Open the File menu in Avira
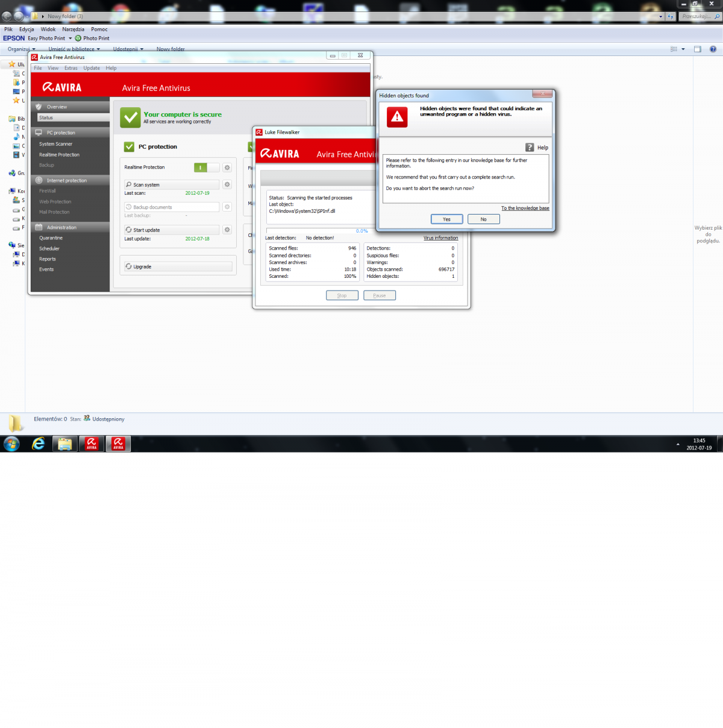This screenshot has height=728, width=723. (x=38, y=68)
